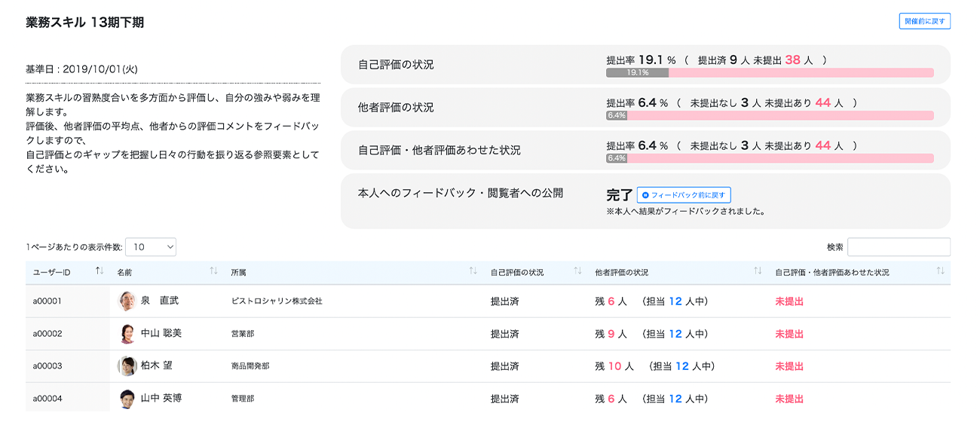Select 柏木 望's profile photo

(127, 365)
